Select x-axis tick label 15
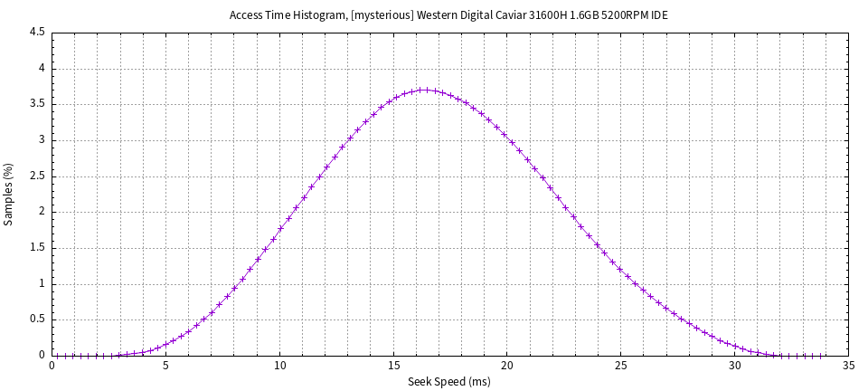 click(393, 367)
